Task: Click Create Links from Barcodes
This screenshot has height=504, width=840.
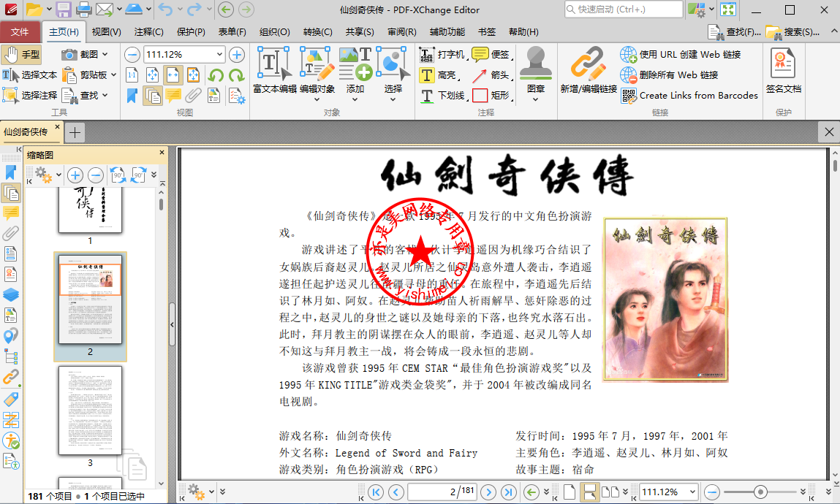Action: tap(689, 95)
